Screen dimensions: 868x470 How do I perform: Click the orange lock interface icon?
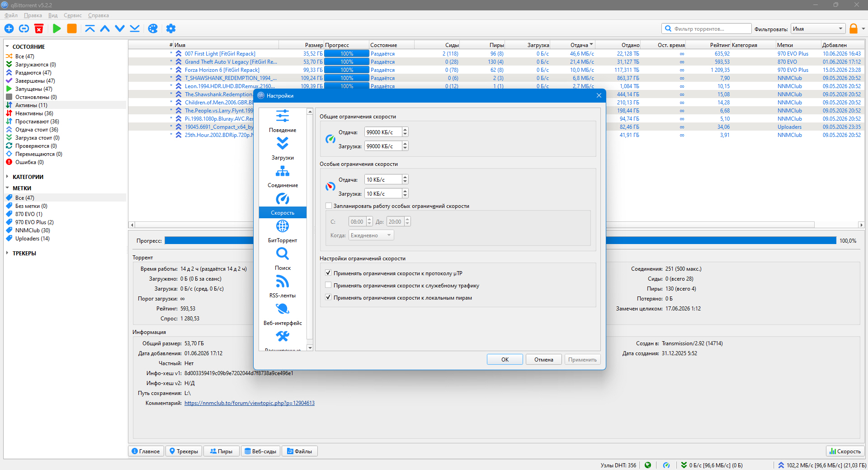tap(854, 28)
